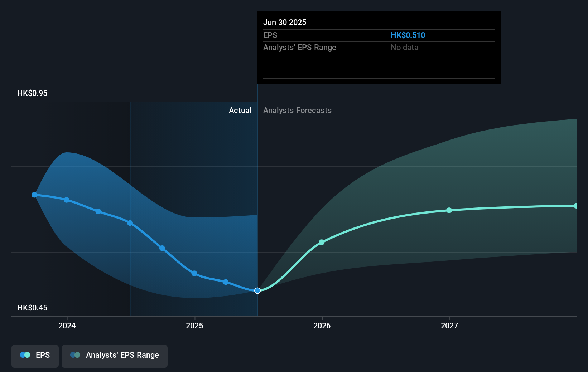Viewport: 588px width, 372px height.
Task: Click the Analysts' EPS Range legend dots
Action: [x=75, y=355]
